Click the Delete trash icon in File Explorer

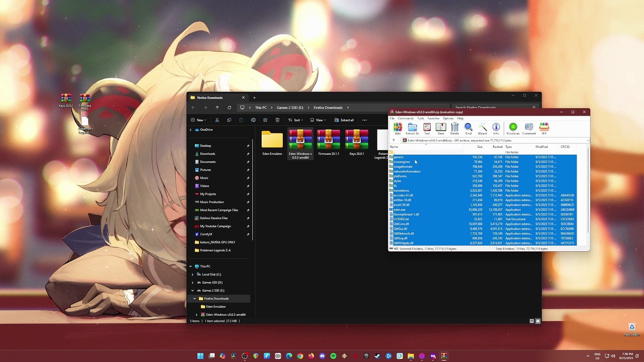pos(277,120)
